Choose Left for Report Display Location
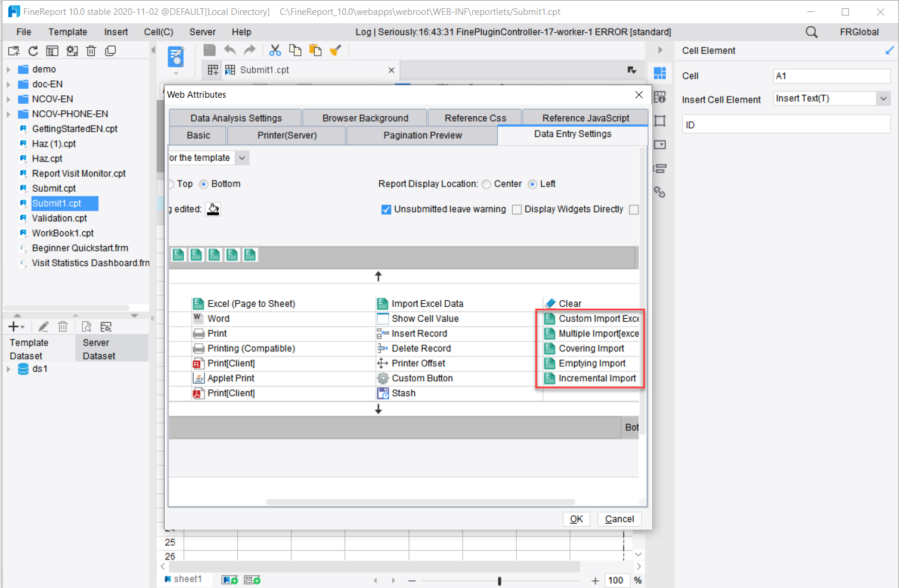The height and width of the screenshot is (588, 899). pyautogui.click(x=532, y=184)
